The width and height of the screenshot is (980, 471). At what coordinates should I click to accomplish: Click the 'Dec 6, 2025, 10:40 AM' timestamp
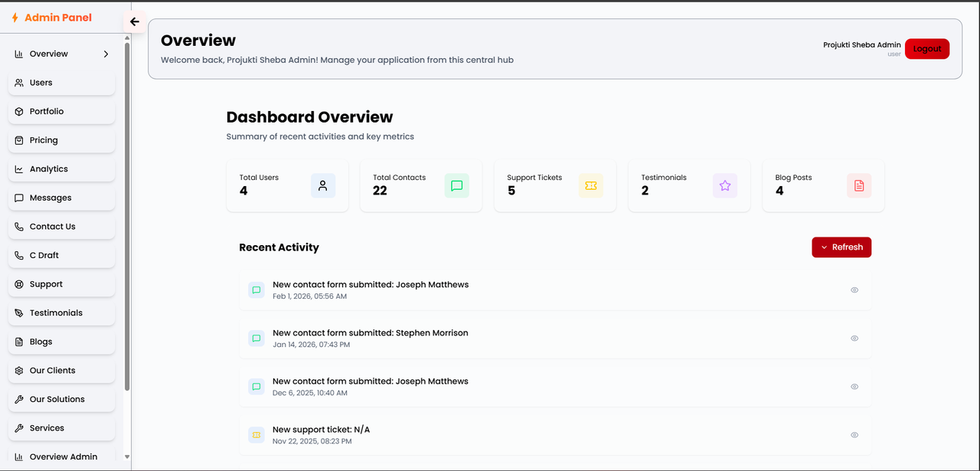click(310, 393)
